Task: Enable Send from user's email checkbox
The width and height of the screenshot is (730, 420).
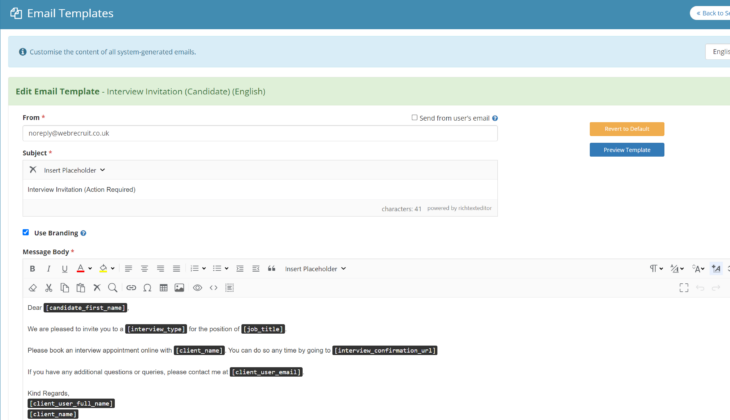Action: [x=415, y=118]
